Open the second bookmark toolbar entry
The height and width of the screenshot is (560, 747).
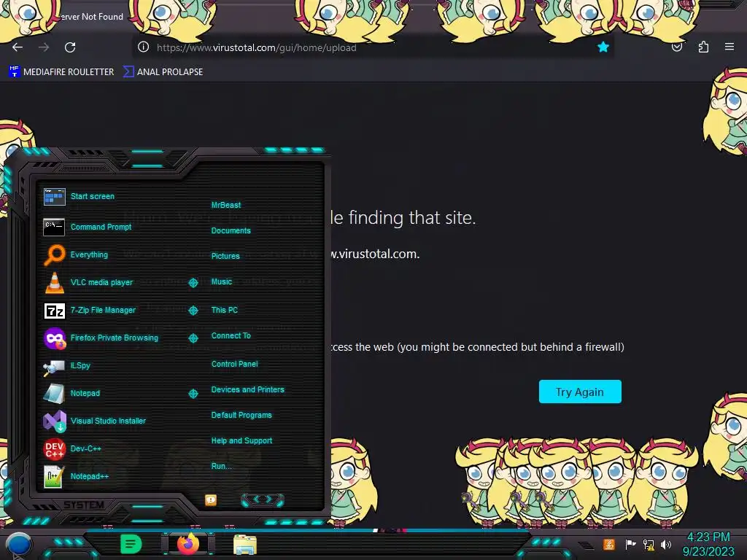click(x=163, y=72)
